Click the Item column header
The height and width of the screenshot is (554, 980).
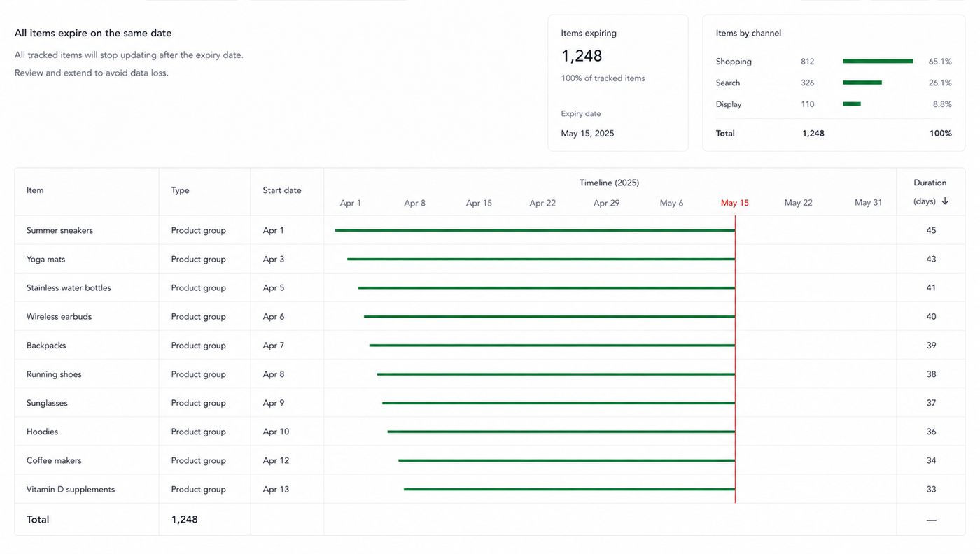35,190
